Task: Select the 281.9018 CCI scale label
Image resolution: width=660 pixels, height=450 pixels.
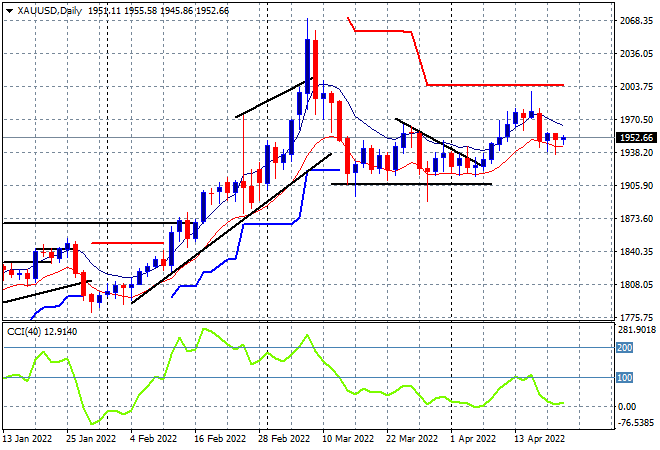Action: click(637, 330)
